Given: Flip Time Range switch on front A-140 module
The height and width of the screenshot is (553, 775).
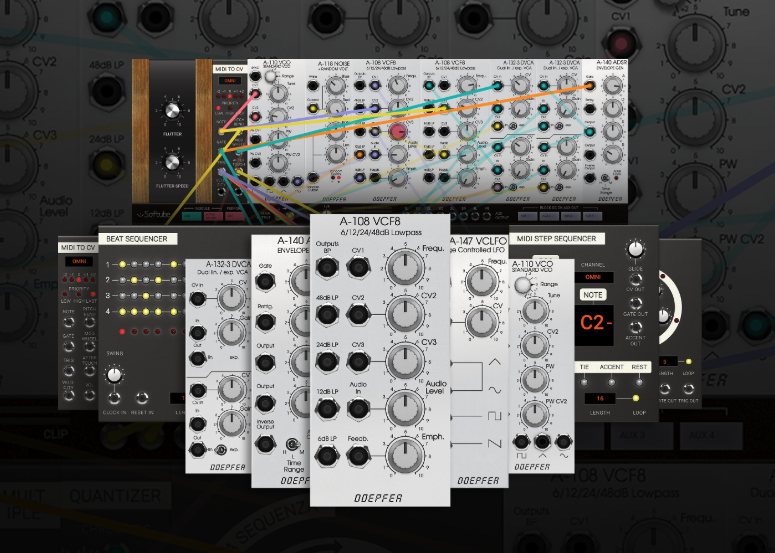Looking at the screenshot, I should point(293,444).
